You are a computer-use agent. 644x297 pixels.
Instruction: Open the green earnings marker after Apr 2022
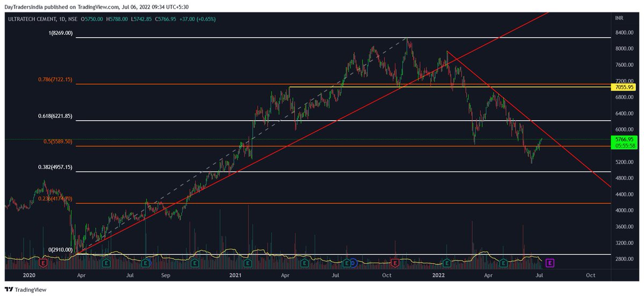(x=503, y=263)
